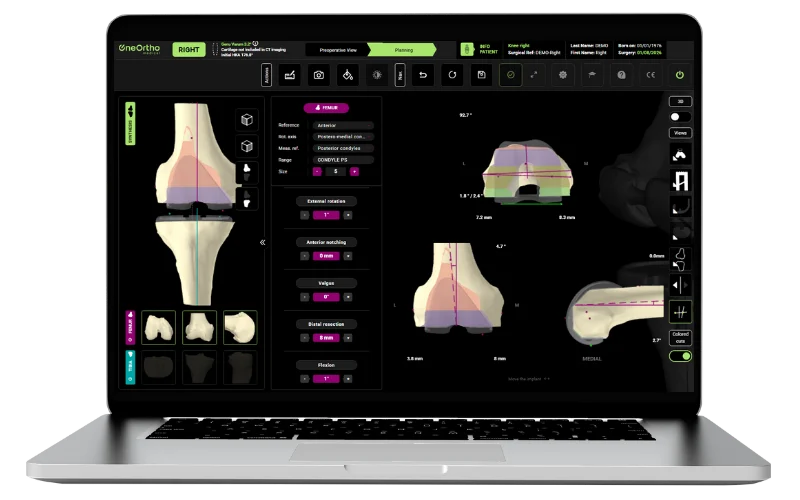Click the capture/annotate tool icon

(x=290, y=75)
